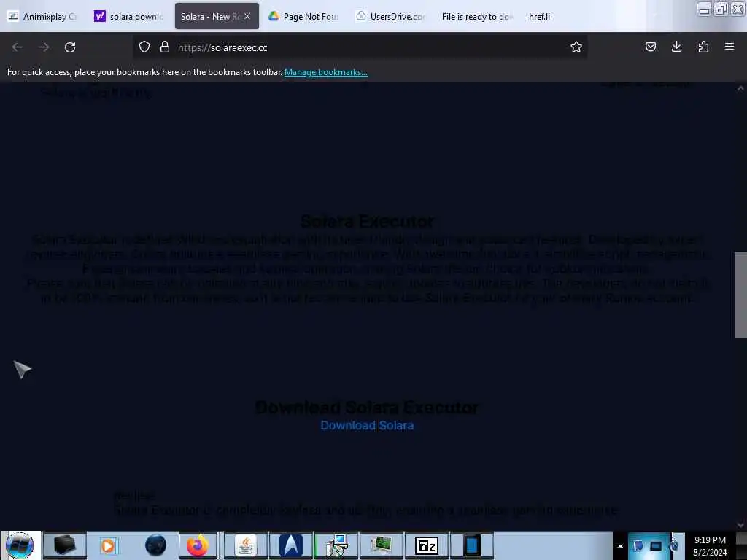Open the Downloads panel

coord(676,47)
